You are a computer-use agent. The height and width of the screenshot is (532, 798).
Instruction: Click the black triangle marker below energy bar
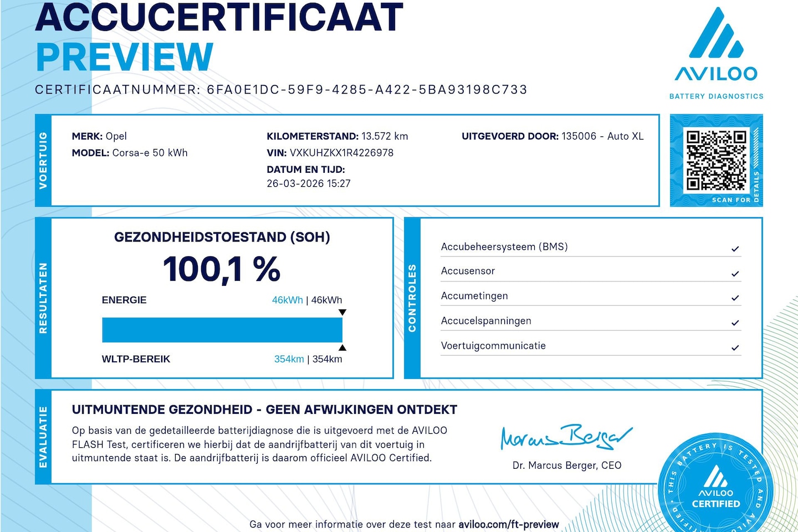(x=342, y=348)
